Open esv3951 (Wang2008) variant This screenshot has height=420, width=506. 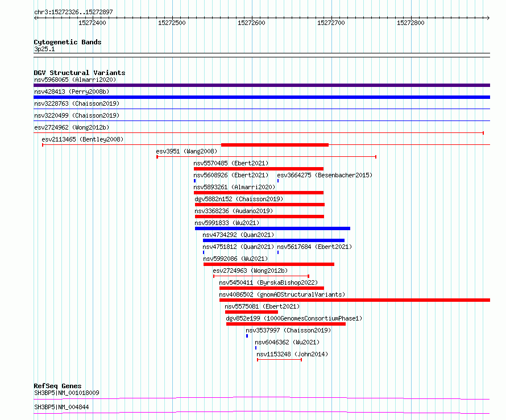coord(186,151)
